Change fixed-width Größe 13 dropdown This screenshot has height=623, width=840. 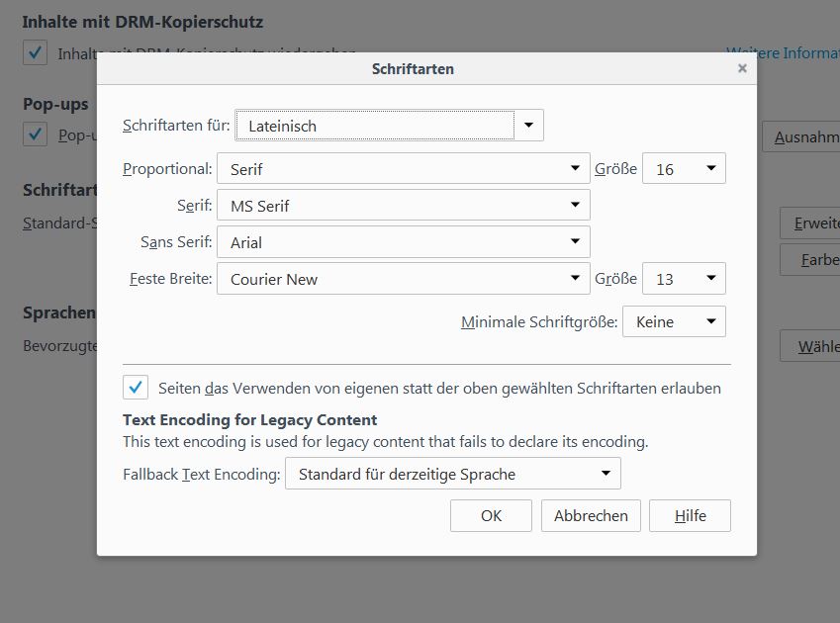(684, 279)
